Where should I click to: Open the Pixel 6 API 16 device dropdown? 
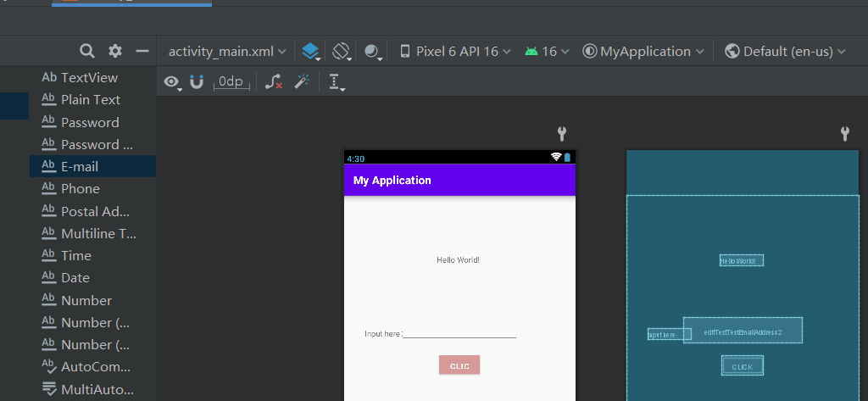pyautogui.click(x=455, y=52)
